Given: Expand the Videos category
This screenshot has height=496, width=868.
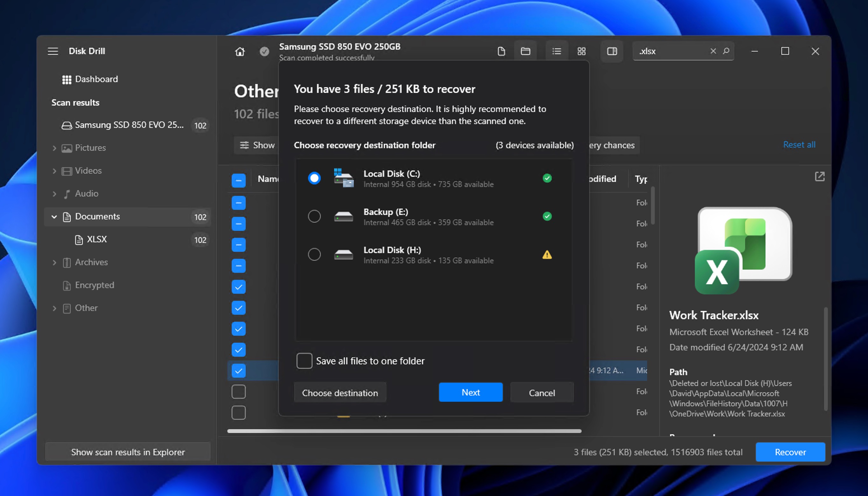Looking at the screenshot, I should [x=54, y=171].
